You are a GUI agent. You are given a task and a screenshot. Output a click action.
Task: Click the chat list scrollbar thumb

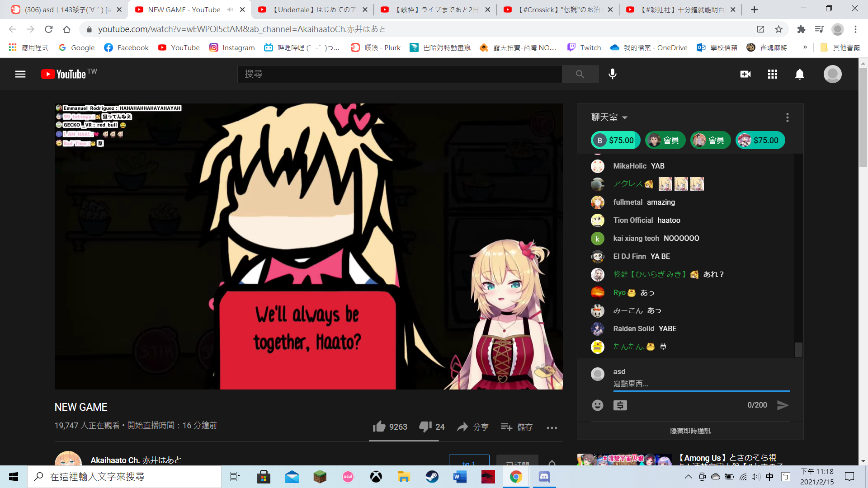coord(798,350)
